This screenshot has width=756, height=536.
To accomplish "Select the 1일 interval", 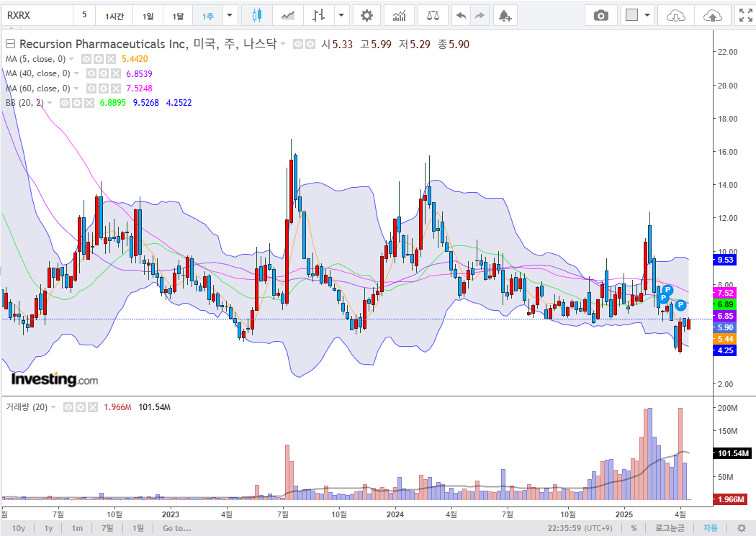I will pos(148,16).
